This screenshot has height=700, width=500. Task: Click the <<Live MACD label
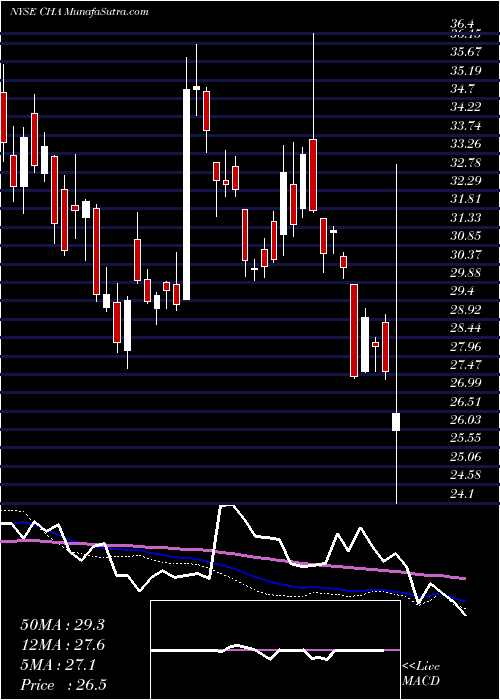(x=421, y=674)
